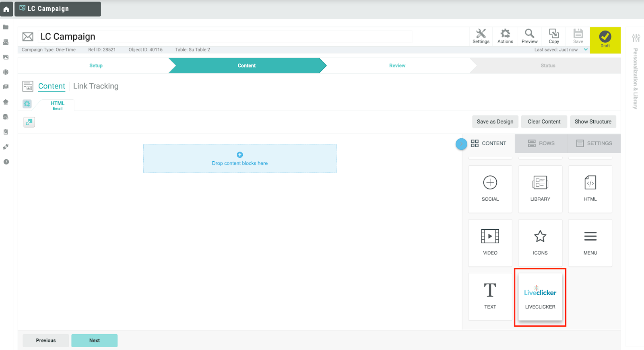The image size is (644, 350).
Task: Click the Copy campaign icon
Action: click(x=554, y=36)
